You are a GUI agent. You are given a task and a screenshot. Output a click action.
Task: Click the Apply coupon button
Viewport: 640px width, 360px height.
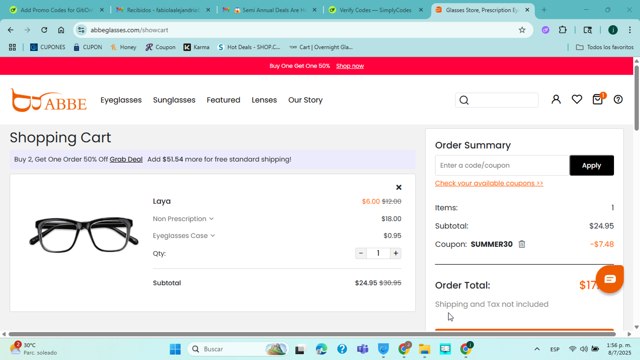(x=591, y=165)
